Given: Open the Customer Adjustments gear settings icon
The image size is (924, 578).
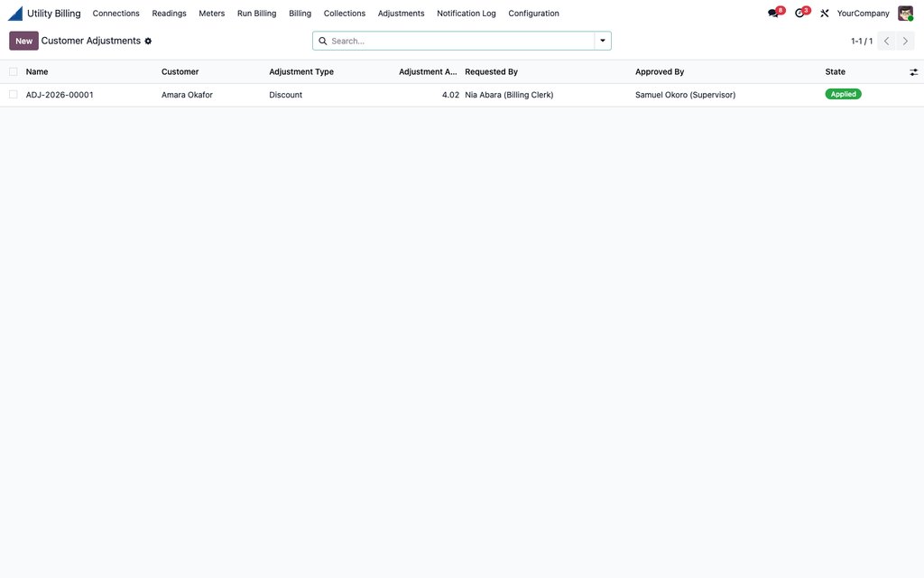Looking at the screenshot, I should click(148, 42).
